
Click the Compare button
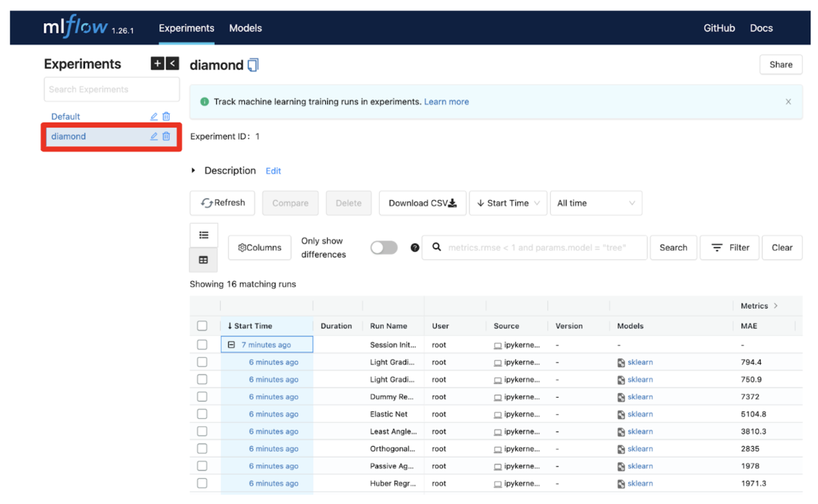(290, 203)
